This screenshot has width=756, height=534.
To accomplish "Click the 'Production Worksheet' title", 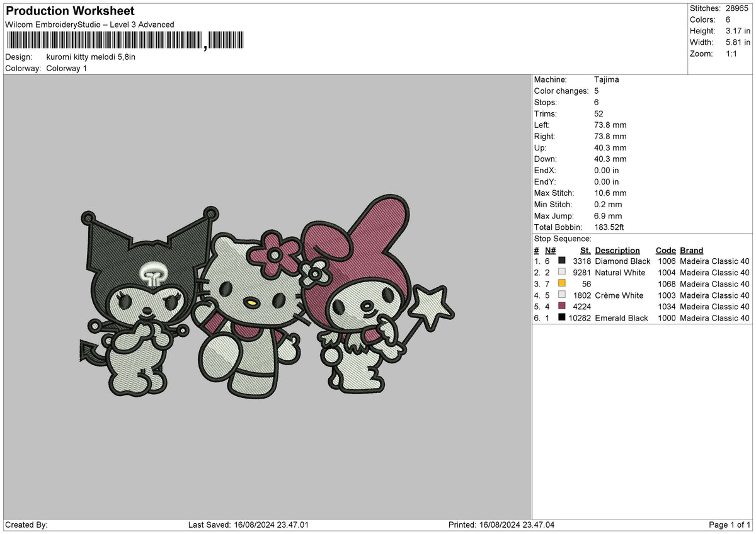I will tap(70, 11).
